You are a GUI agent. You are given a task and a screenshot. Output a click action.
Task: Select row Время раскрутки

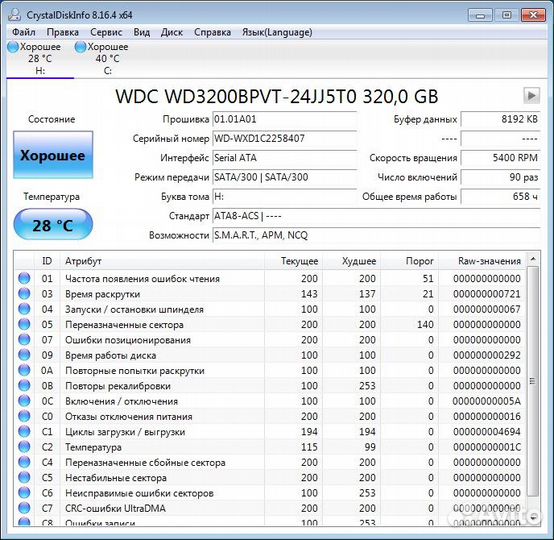270,294
